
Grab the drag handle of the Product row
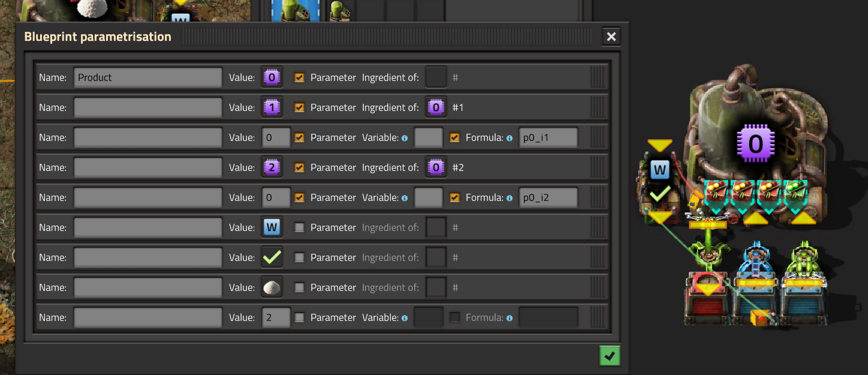[x=598, y=77]
